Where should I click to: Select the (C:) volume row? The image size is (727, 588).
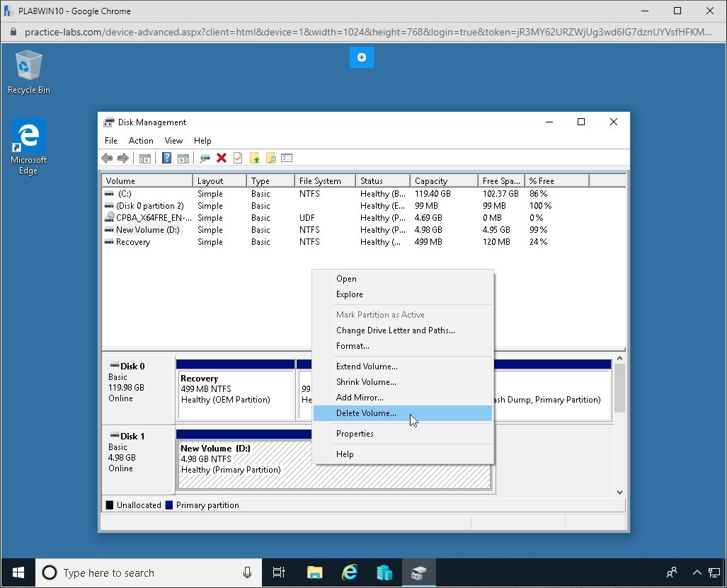click(364, 194)
